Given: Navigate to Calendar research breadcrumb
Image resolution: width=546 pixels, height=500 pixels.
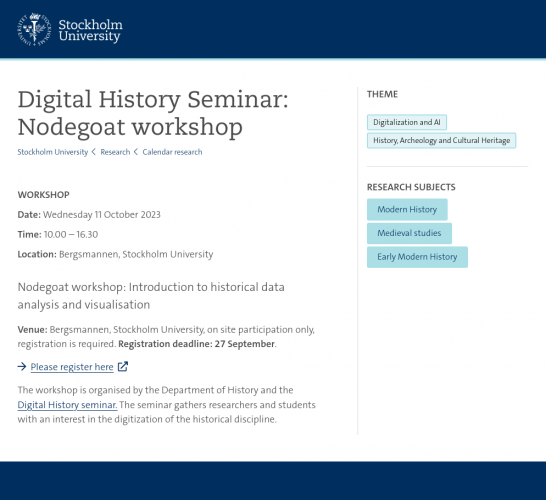Looking at the screenshot, I should pyautogui.click(x=172, y=152).
